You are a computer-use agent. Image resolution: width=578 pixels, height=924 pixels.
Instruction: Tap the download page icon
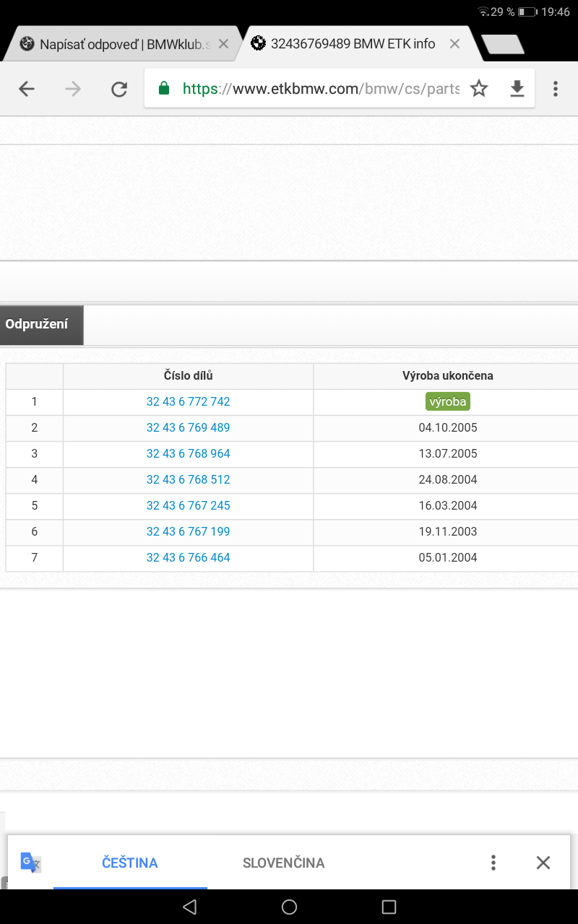517,89
